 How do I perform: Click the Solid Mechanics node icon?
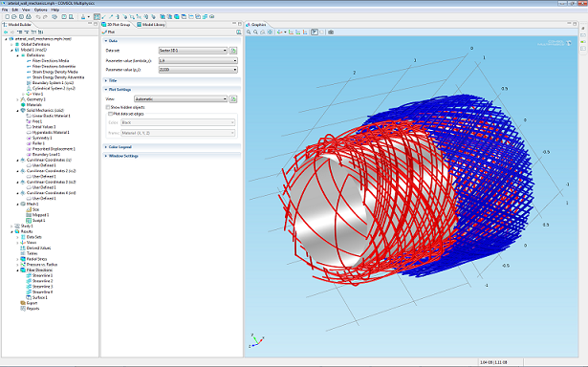[23, 110]
